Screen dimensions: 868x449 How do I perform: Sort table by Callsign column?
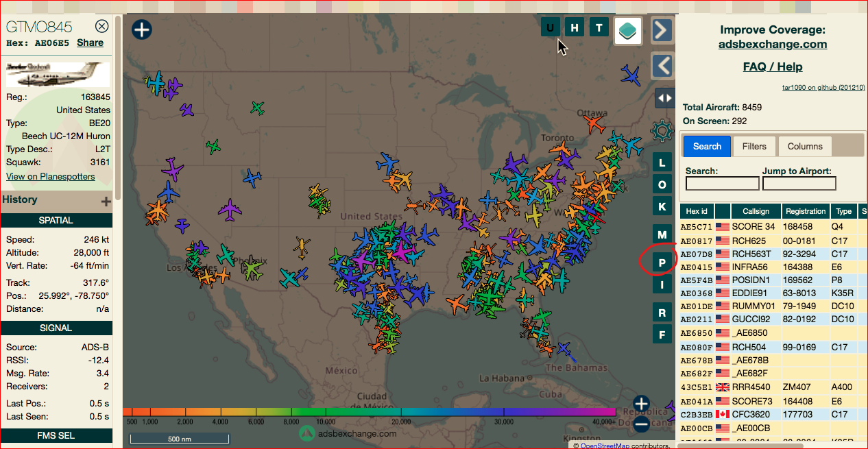(x=756, y=211)
